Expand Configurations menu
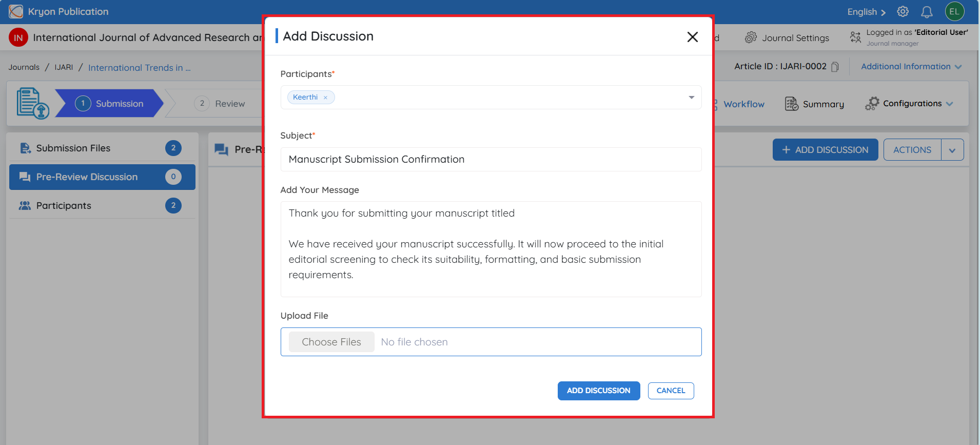 click(x=909, y=104)
